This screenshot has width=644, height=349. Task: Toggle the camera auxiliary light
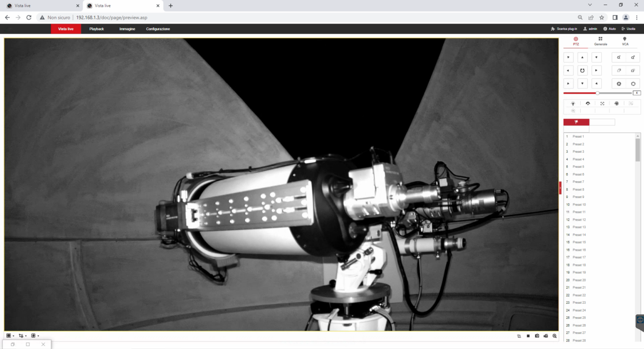point(573,103)
